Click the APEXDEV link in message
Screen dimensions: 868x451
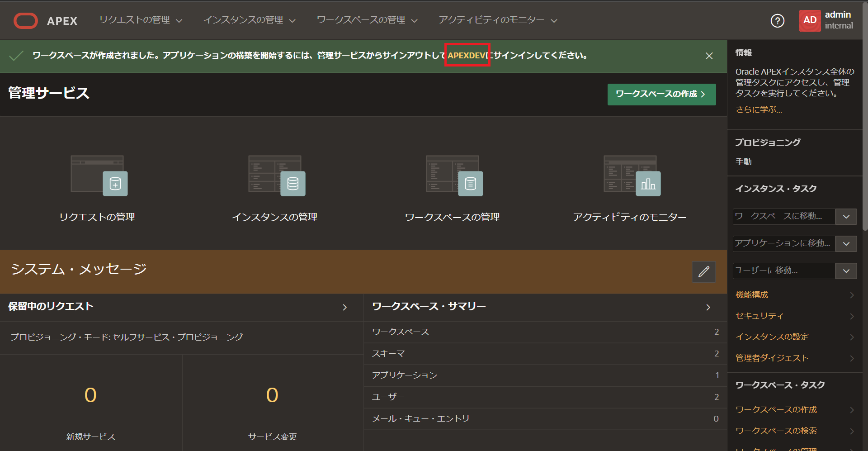click(467, 55)
